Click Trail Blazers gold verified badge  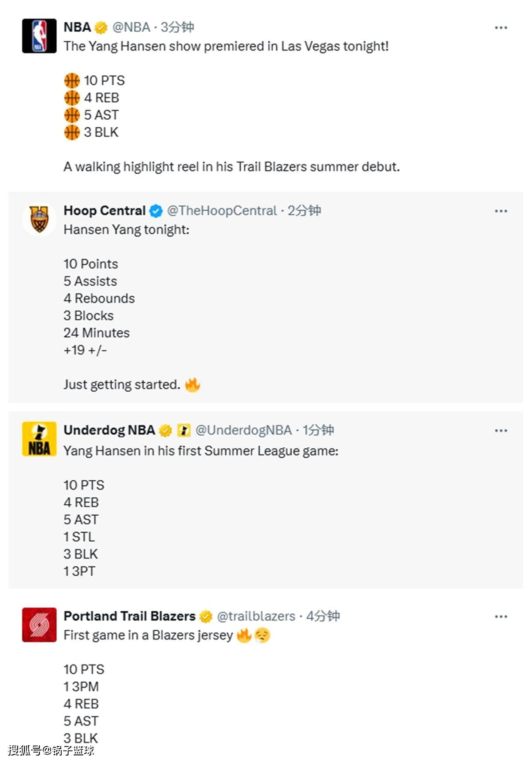(x=206, y=616)
